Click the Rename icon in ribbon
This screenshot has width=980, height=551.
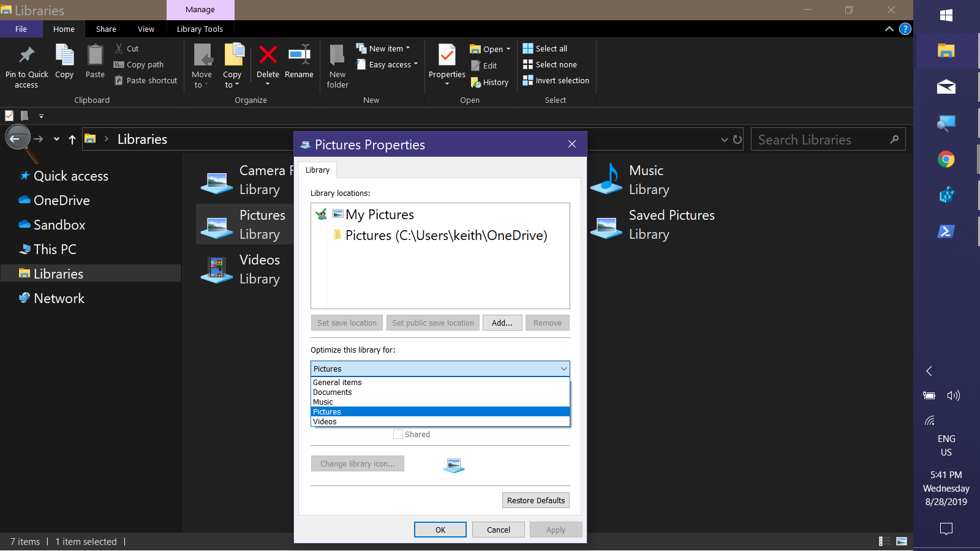point(299,55)
